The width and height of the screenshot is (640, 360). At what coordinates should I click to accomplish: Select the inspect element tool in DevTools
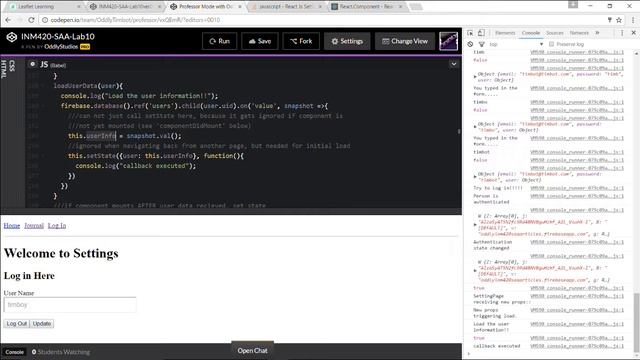[x=470, y=33]
